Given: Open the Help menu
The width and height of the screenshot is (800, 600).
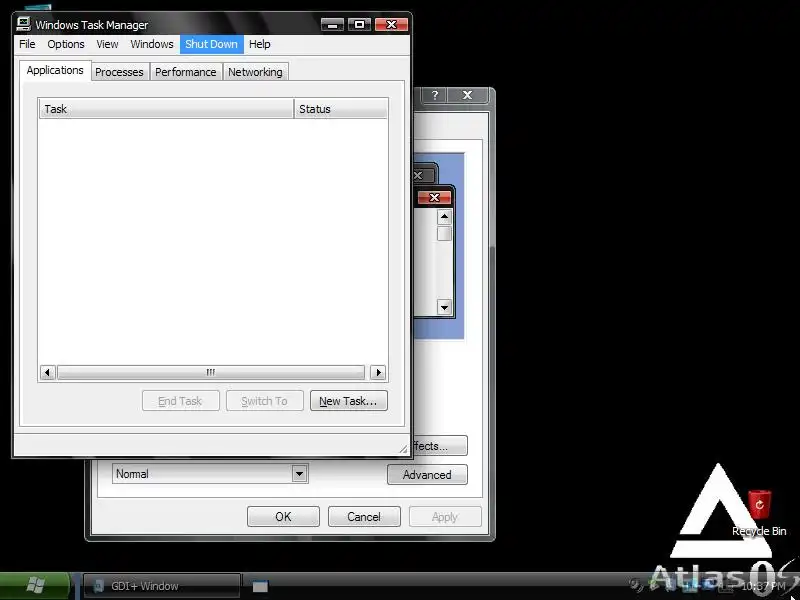Looking at the screenshot, I should (x=259, y=44).
